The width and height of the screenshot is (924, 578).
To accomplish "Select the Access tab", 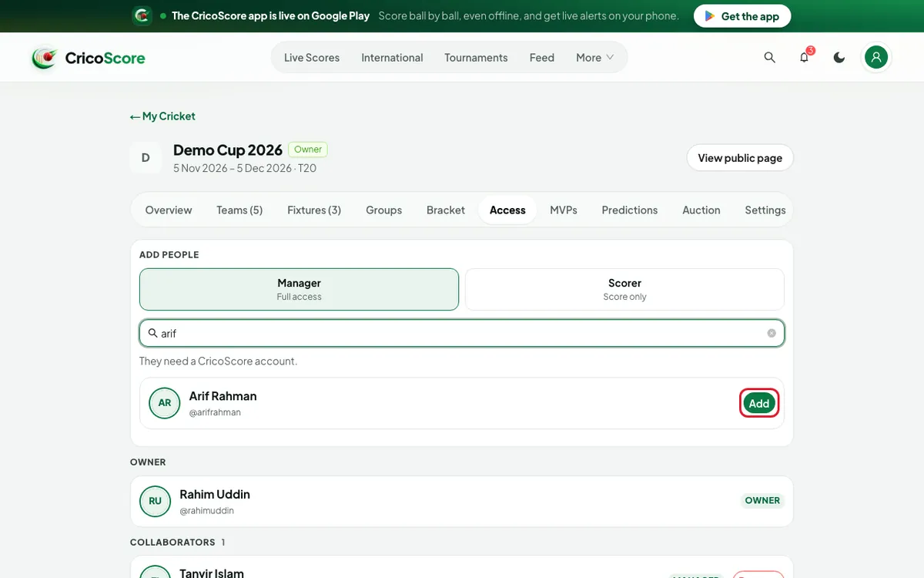I will [x=507, y=210].
